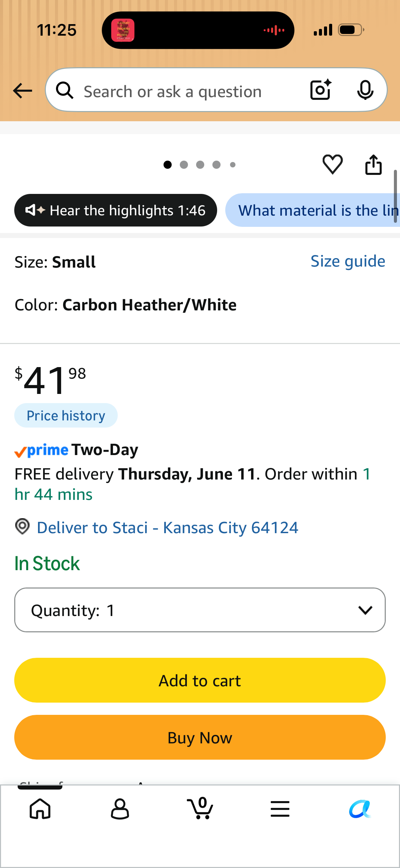Expand the Quantity dropdown
Screen dimensions: 400x868
[x=200, y=610]
